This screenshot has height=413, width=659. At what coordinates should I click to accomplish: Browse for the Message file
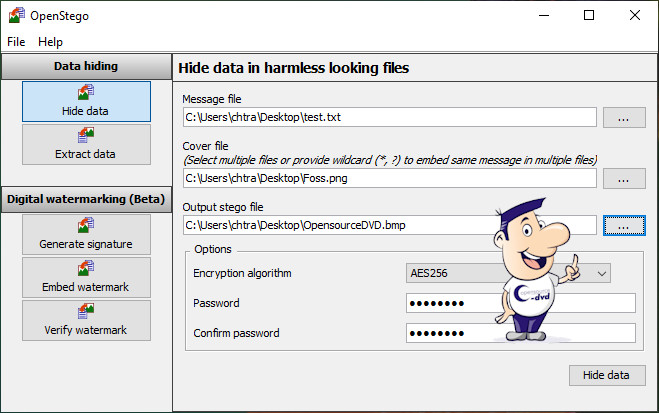tap(623, 117)
